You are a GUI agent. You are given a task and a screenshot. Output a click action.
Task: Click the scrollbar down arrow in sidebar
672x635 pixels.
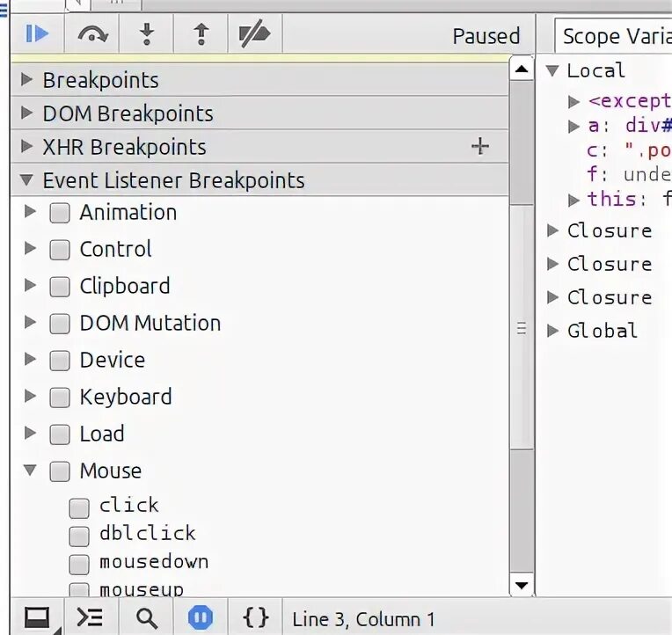522,585
